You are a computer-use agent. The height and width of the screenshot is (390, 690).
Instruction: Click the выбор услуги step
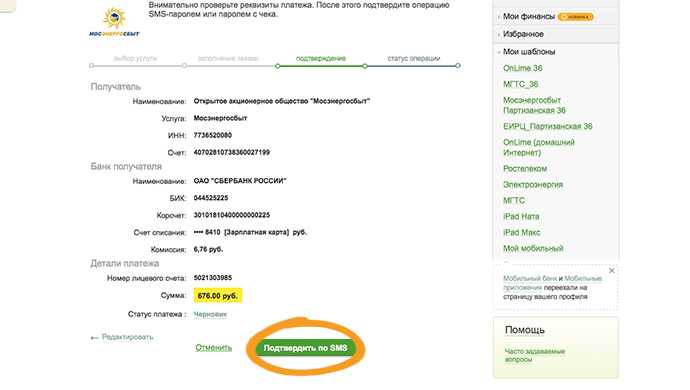[135, 58]
